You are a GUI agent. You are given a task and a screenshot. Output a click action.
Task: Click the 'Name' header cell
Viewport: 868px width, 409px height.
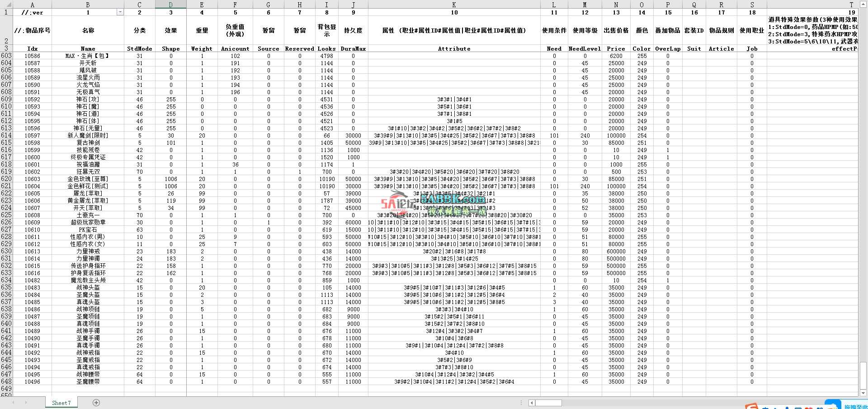coord(88,48)
